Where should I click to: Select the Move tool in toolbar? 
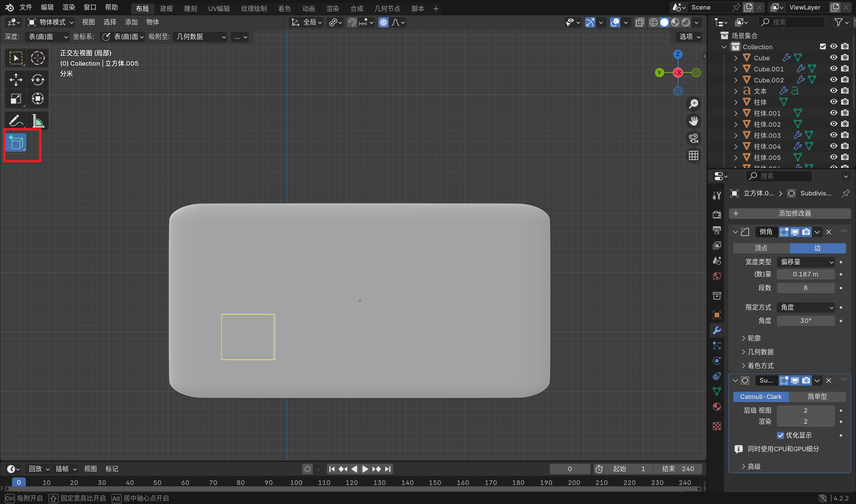16,79
